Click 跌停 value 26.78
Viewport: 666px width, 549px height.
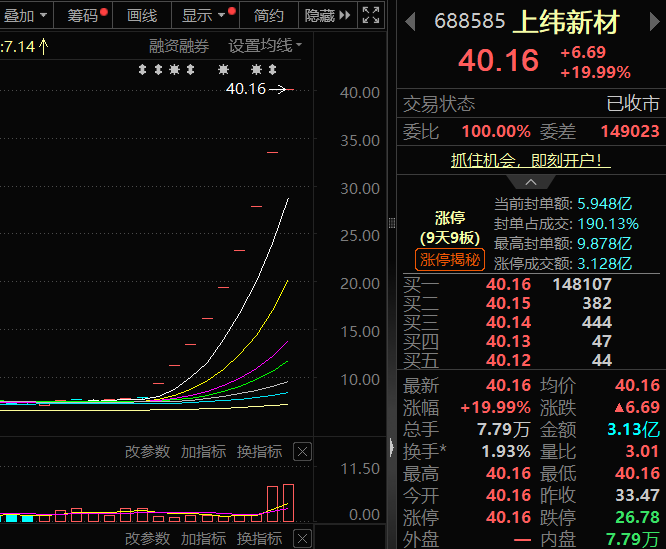point(638,517)
